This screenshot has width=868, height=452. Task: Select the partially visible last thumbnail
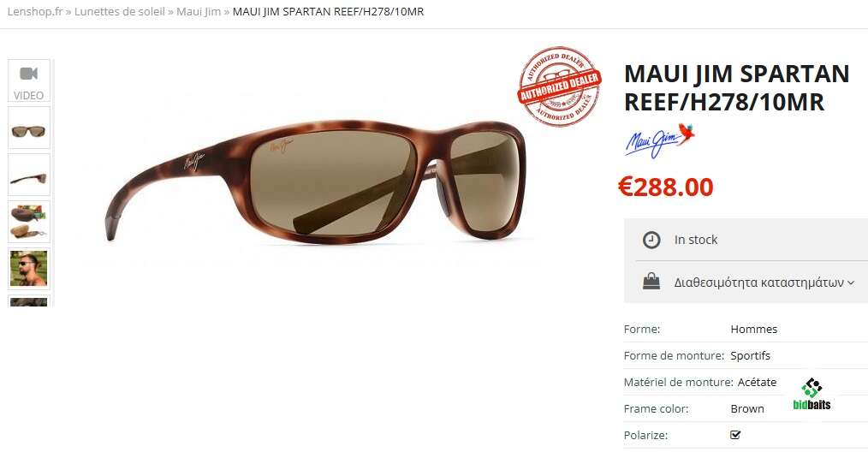[x=29, y=300]
